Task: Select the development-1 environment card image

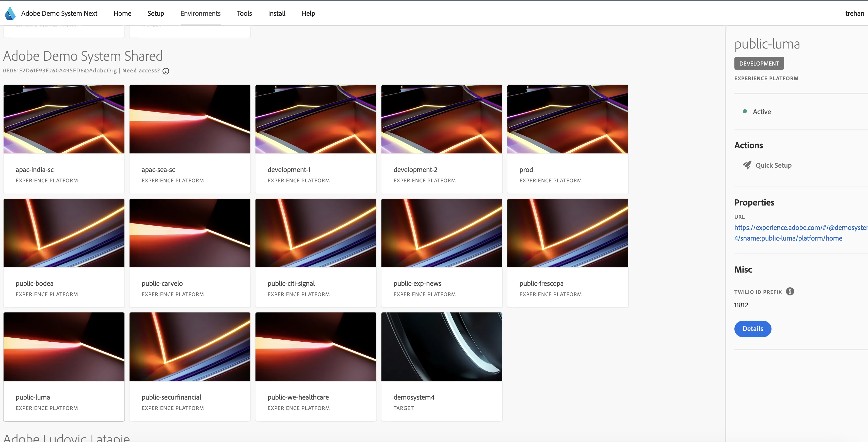Action: (316, 119)
